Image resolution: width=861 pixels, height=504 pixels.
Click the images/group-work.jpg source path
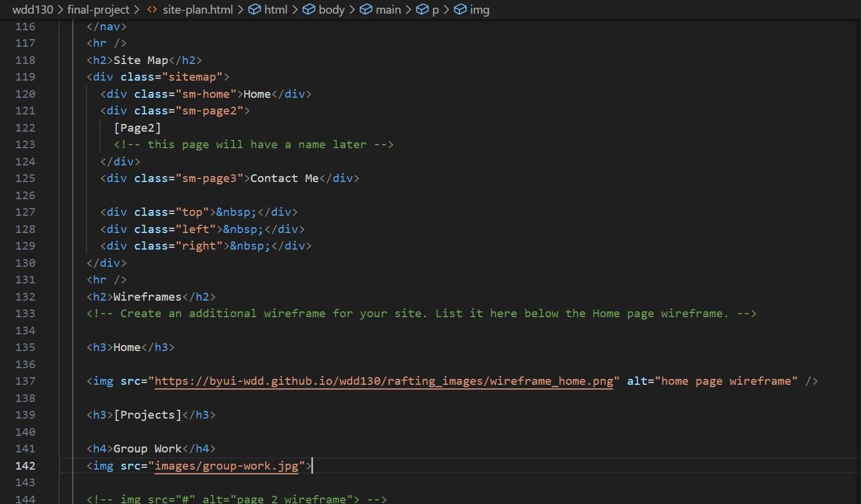point(226,466)
